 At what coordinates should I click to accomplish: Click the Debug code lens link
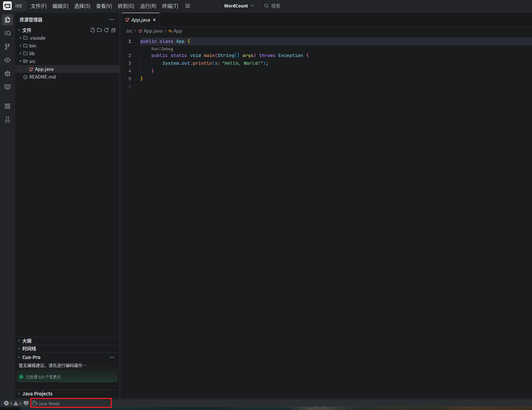pos(167,49)
